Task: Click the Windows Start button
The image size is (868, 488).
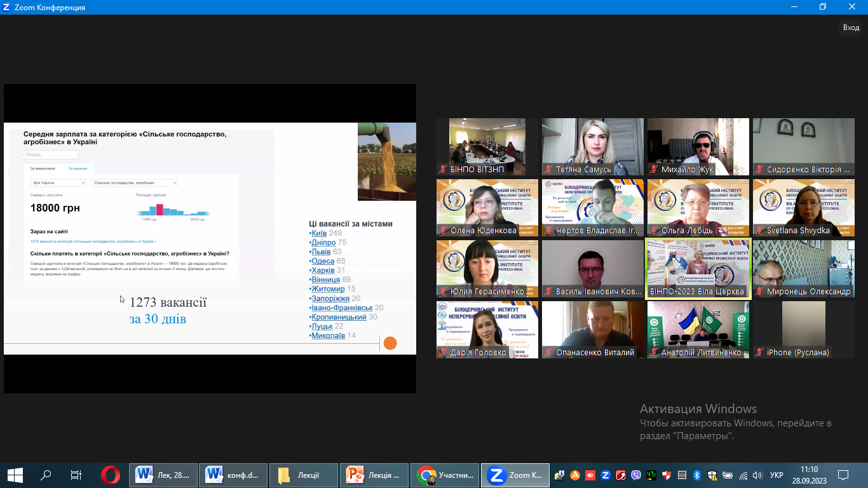Action: [x=15, y=475]
